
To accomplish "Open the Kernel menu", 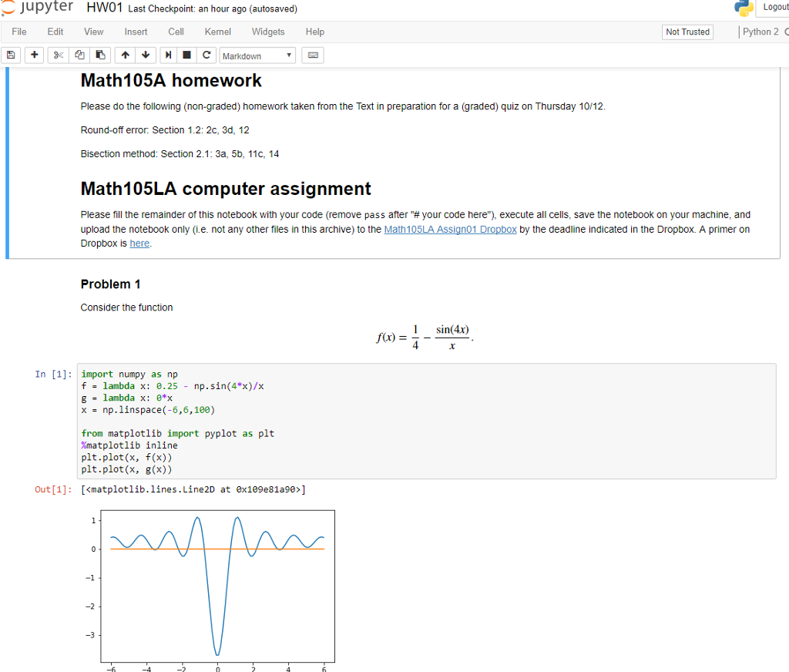I will pos(217,32).
